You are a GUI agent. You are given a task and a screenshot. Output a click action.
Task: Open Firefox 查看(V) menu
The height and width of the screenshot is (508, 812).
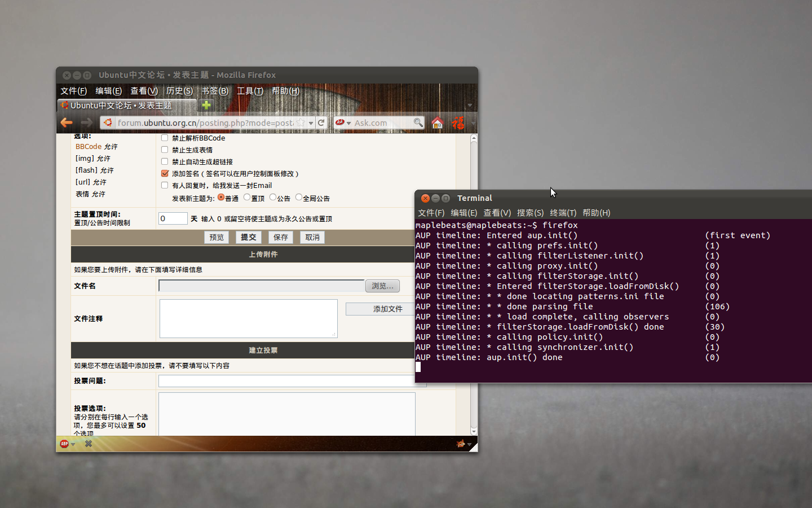click(144, 91)
